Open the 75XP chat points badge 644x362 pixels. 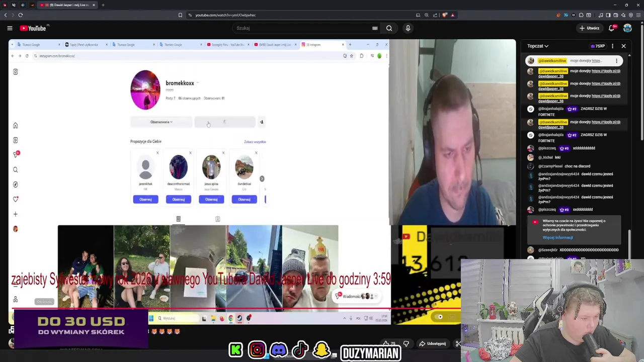click(597, 46)
